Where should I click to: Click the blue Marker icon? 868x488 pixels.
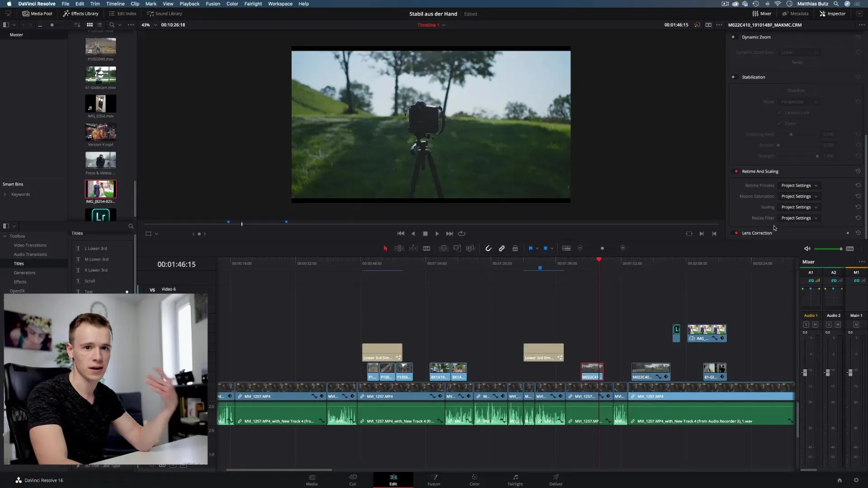click(x=545, y=248)
